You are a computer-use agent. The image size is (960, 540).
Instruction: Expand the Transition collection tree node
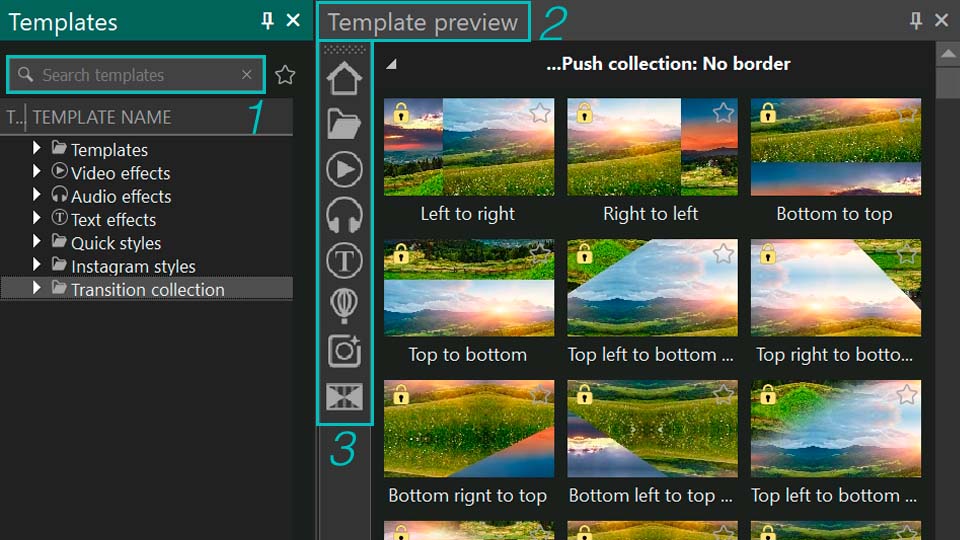(36, 287)
